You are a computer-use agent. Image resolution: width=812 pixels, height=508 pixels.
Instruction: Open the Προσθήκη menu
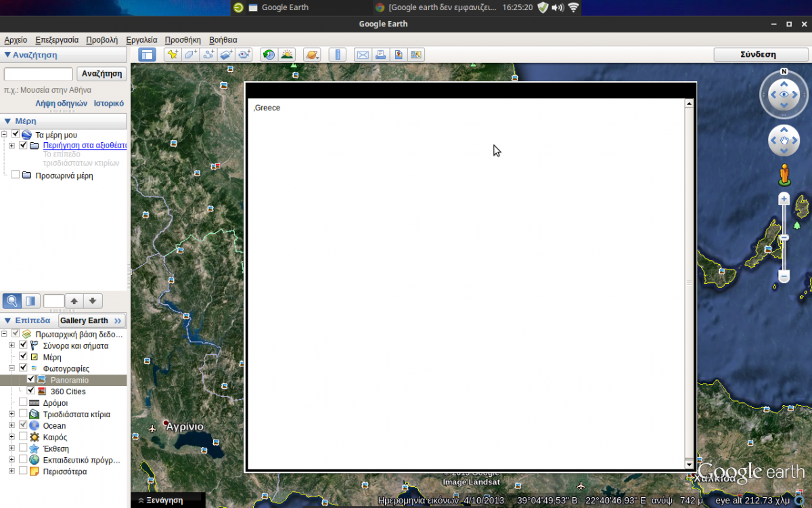click(183, 40)
